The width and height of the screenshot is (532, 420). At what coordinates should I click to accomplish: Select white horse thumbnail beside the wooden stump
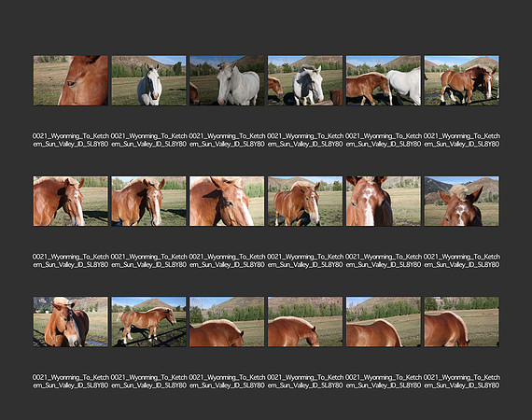305,80
